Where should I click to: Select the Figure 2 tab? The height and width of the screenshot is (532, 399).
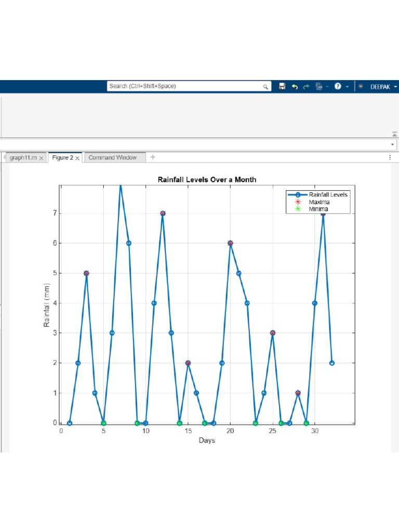[62, 157]
